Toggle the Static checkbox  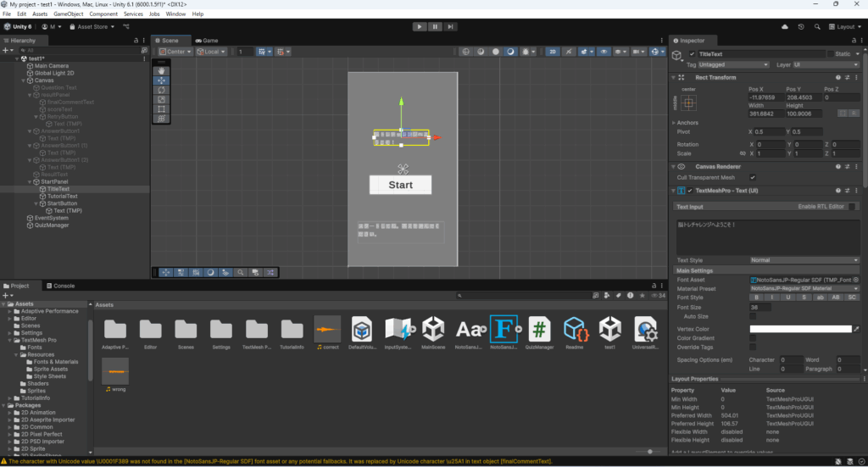click(x=831, y=54)
